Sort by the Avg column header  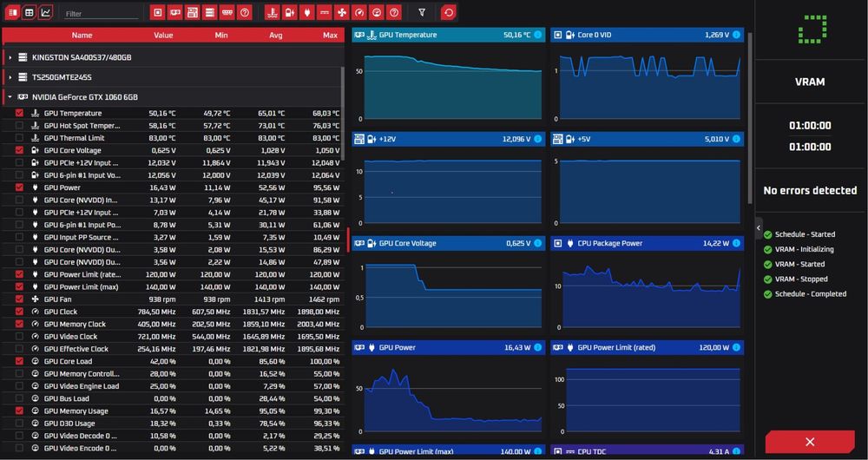(x=276, y=36)
